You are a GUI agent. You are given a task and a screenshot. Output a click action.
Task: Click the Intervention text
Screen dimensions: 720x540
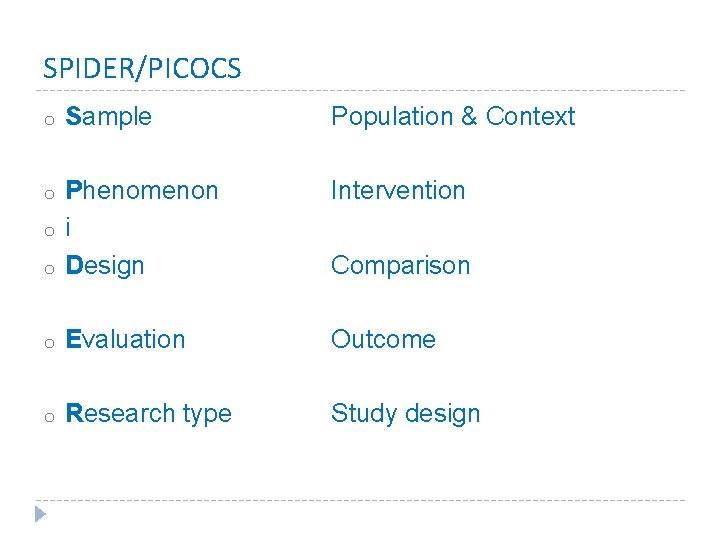pos(398,190)
